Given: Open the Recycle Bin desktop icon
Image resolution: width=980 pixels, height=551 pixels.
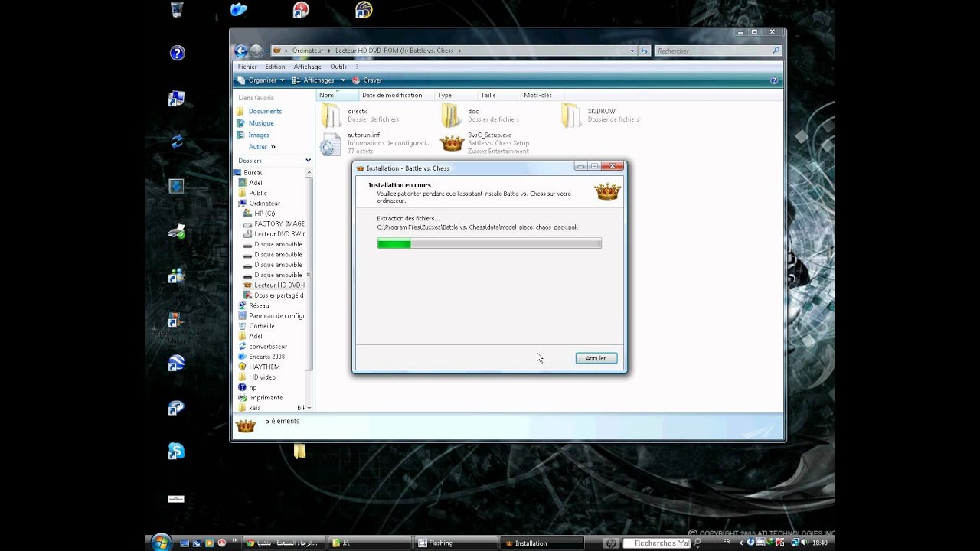Looking at the screenshot, I should pos(177,9).
